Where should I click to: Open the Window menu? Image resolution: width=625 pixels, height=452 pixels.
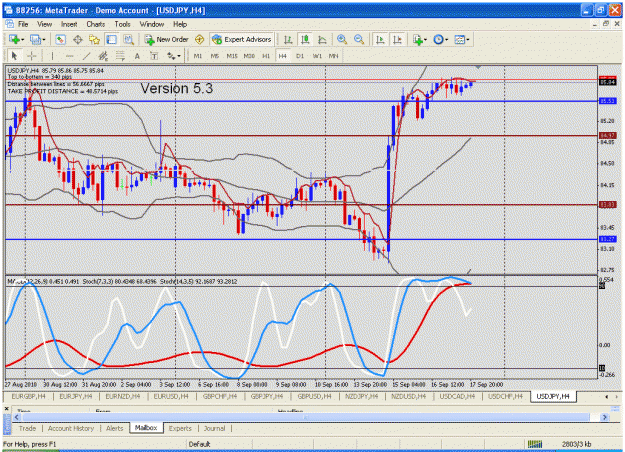click(x=151, y=24)
